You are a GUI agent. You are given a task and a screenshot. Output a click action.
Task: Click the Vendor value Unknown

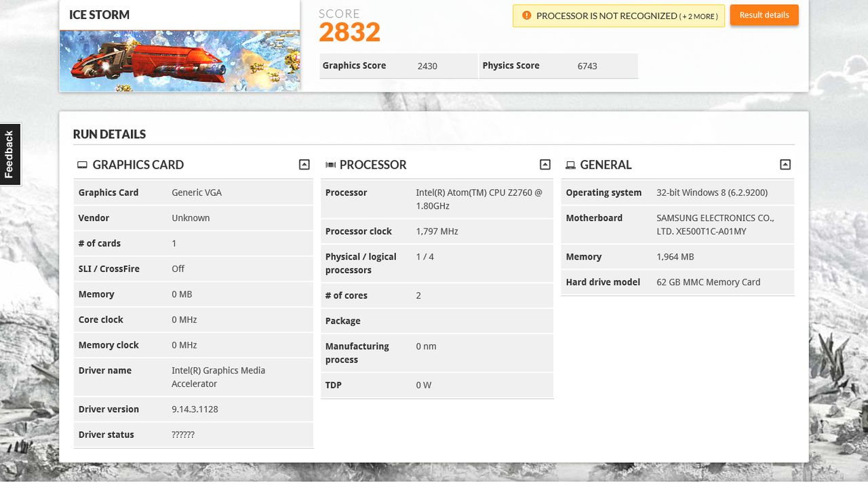191,218
